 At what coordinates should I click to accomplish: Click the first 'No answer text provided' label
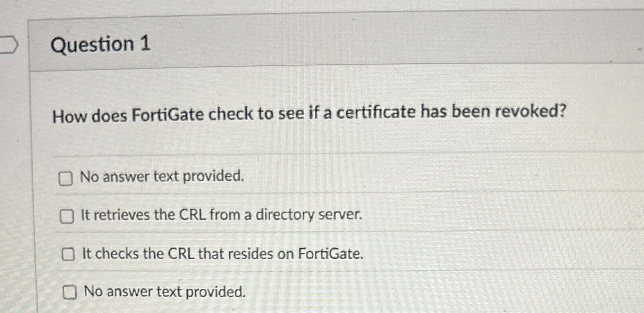162,177
